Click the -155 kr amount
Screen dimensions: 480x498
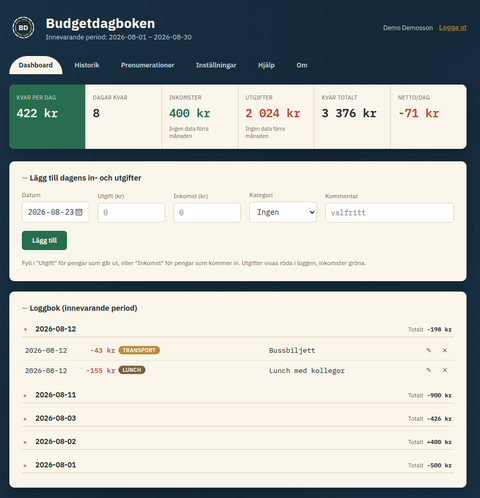[101, 370]
